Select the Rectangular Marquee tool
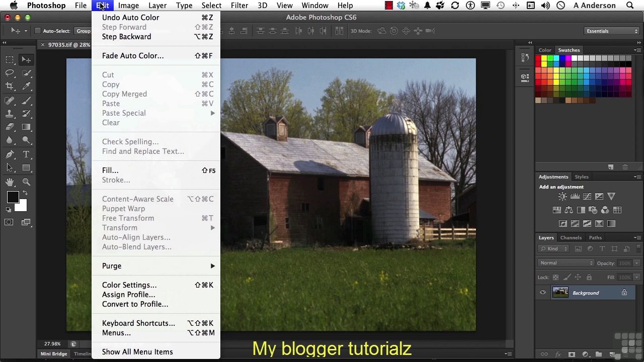The width and height of the screenshot is (644, 362). click(10, 60)
